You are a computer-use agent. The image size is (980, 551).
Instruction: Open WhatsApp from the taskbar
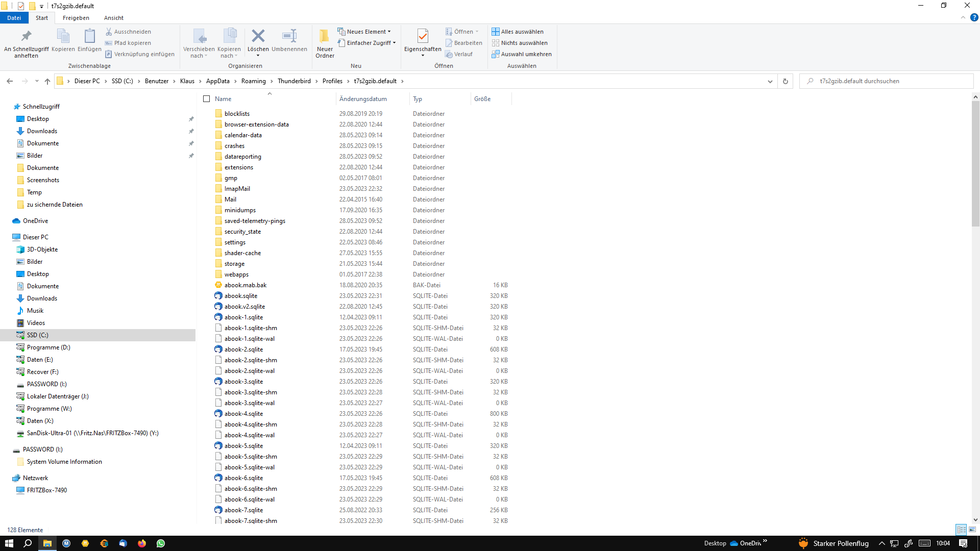[161, 543]
